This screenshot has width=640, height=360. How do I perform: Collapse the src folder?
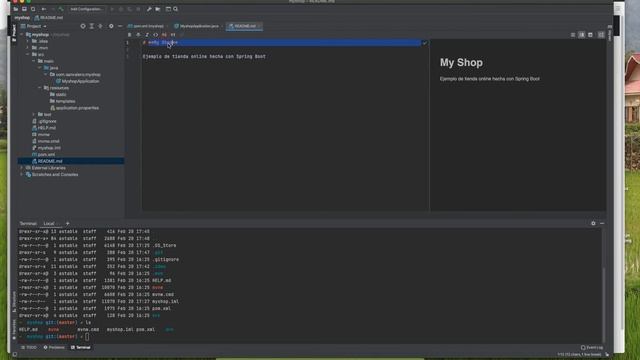[x=28, y=54]
